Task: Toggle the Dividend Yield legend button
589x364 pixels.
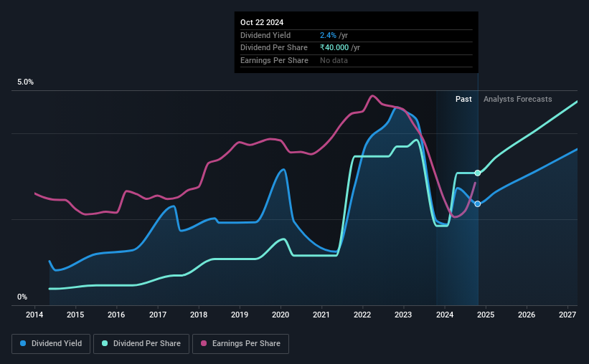Action: pos(51,344)
